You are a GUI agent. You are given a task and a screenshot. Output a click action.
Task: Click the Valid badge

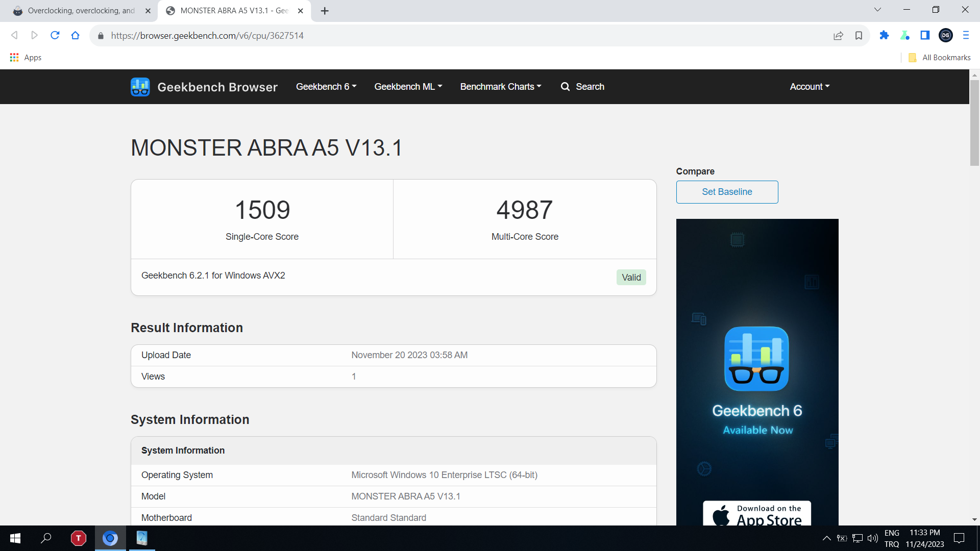(x=631, y=278)
